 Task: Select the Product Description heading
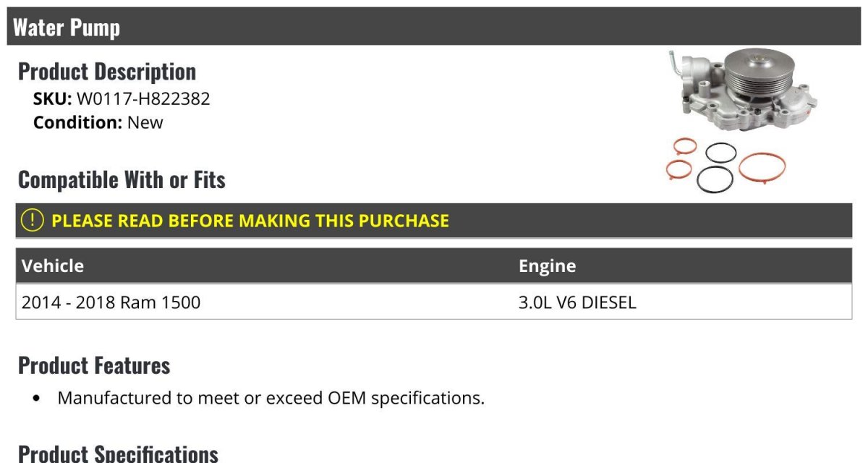107,72
